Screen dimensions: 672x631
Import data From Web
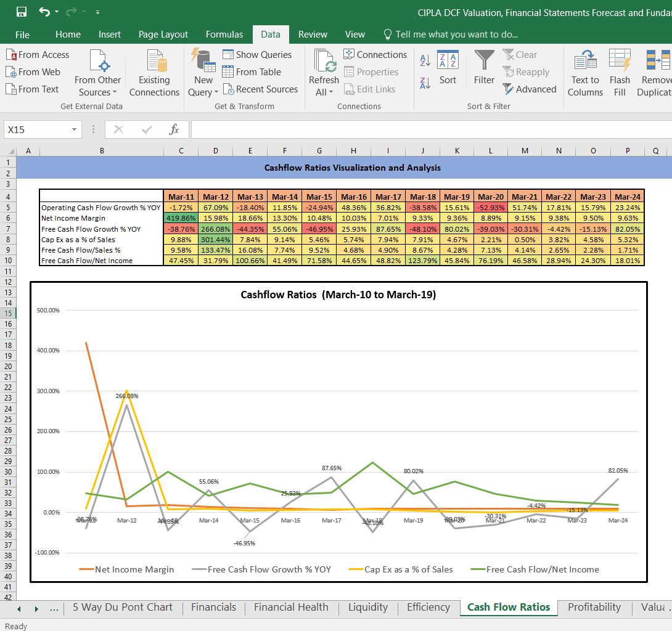pos(33,72)
